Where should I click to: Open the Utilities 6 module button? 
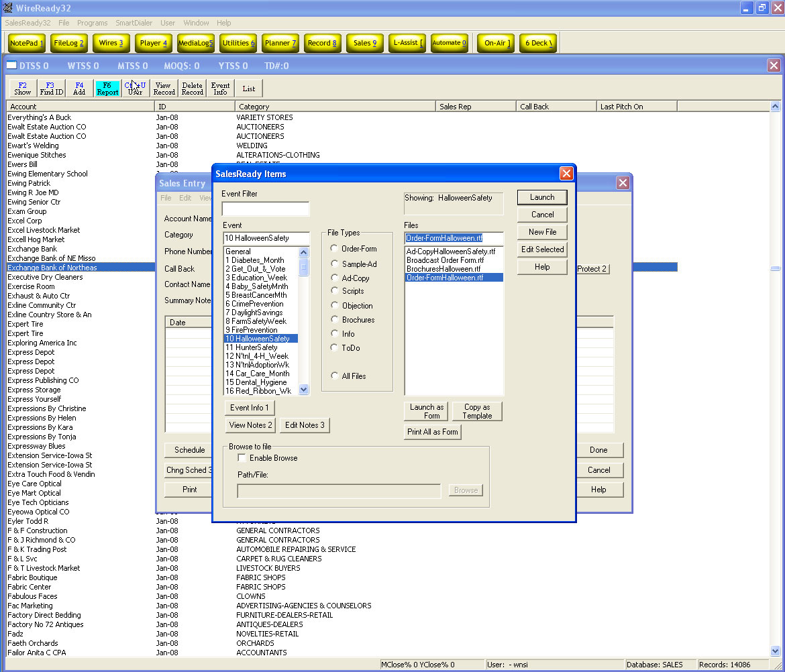coord(238,43)
